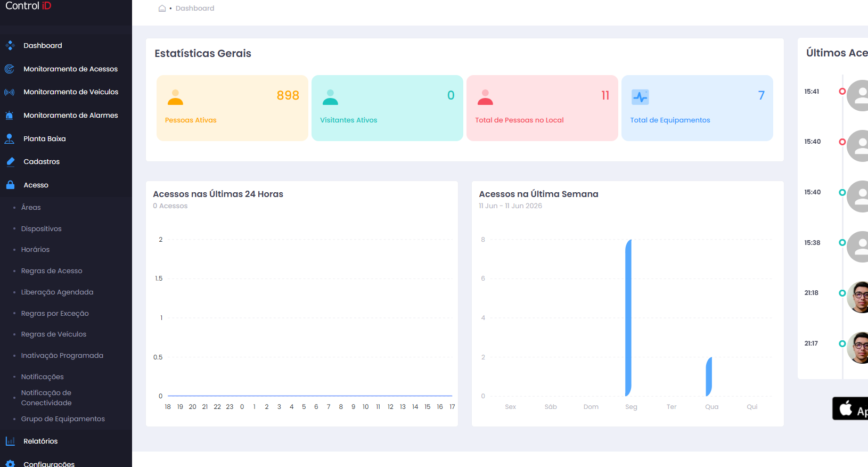868x467 pixels.
Task: Click the Acessos nas Últimas 24 Horas title
Action: click(x=218, y=194)
